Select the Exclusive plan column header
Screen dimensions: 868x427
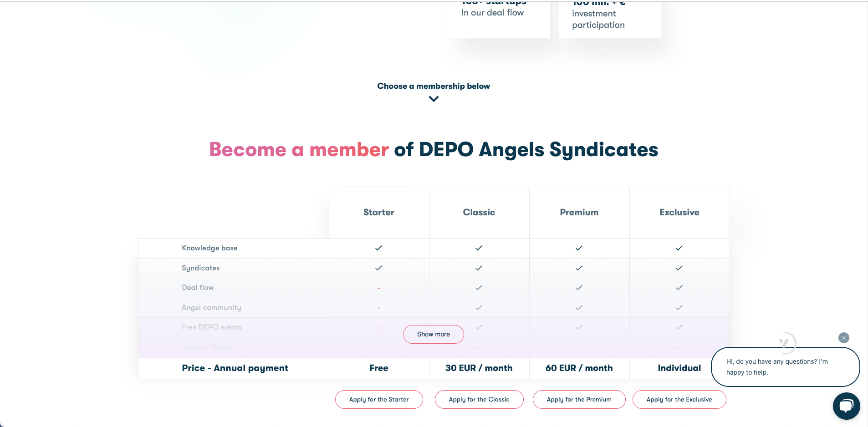(679, 212)
